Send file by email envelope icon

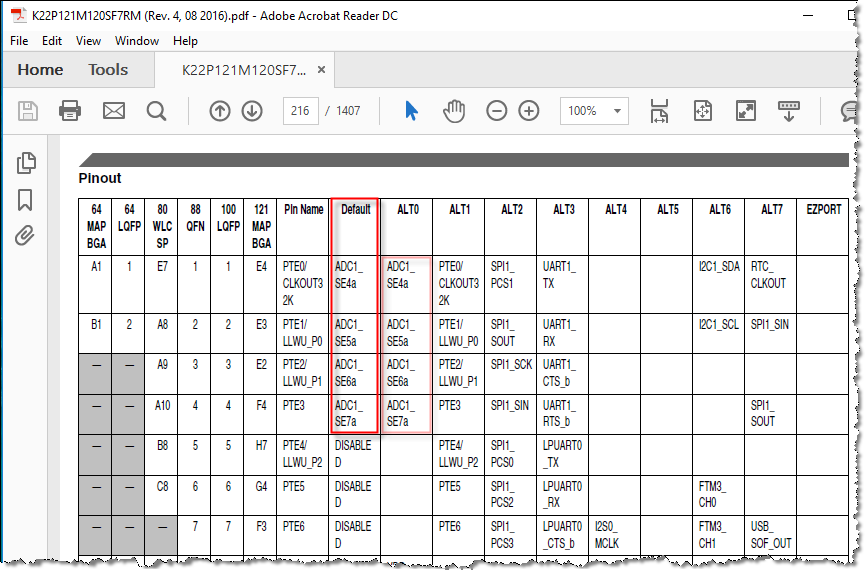(114, 111)
